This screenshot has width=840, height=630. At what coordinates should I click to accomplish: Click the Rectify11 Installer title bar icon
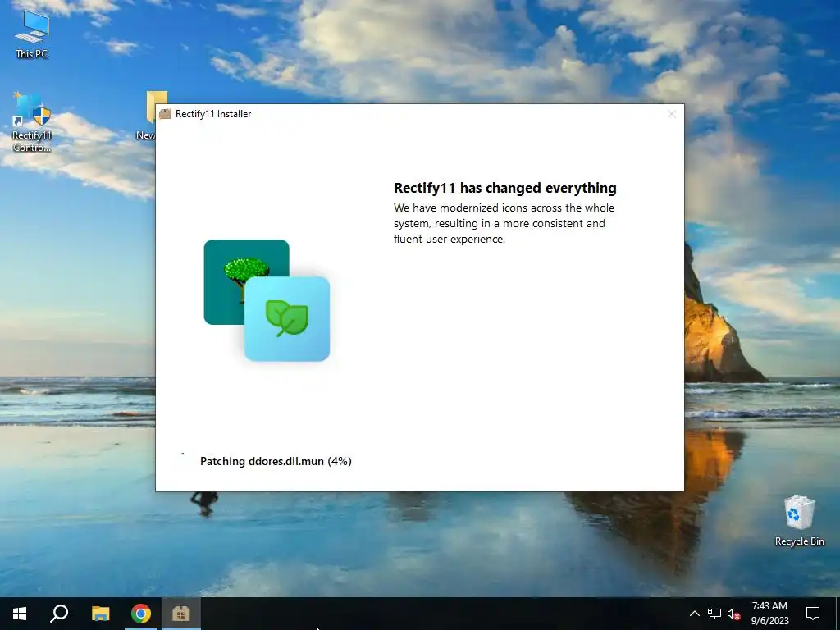tap(165, 114)
